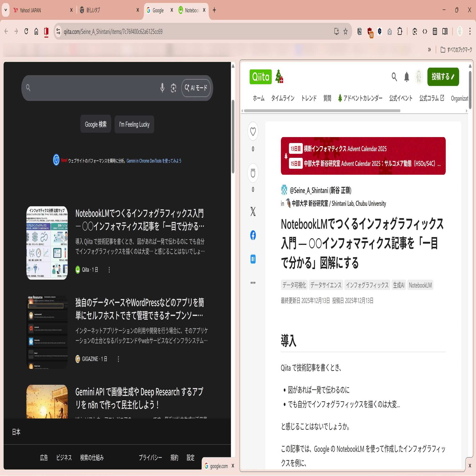
Task: Bookmark the article on Hatena with B! icon
Action: tap(253, 259)
